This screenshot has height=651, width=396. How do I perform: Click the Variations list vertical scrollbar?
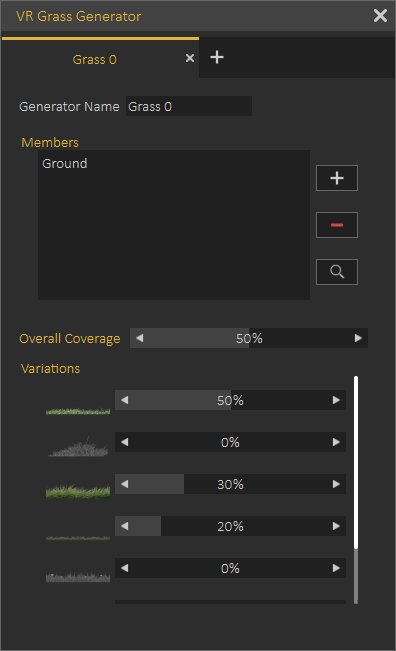pos(356,490)
